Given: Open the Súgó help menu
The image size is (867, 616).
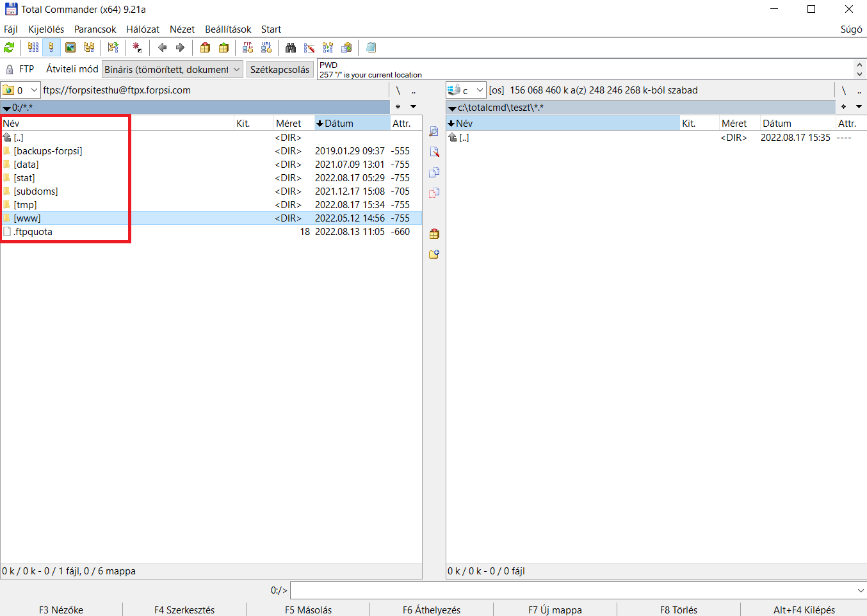Looking at the screenshot, I should coord(851,29).
